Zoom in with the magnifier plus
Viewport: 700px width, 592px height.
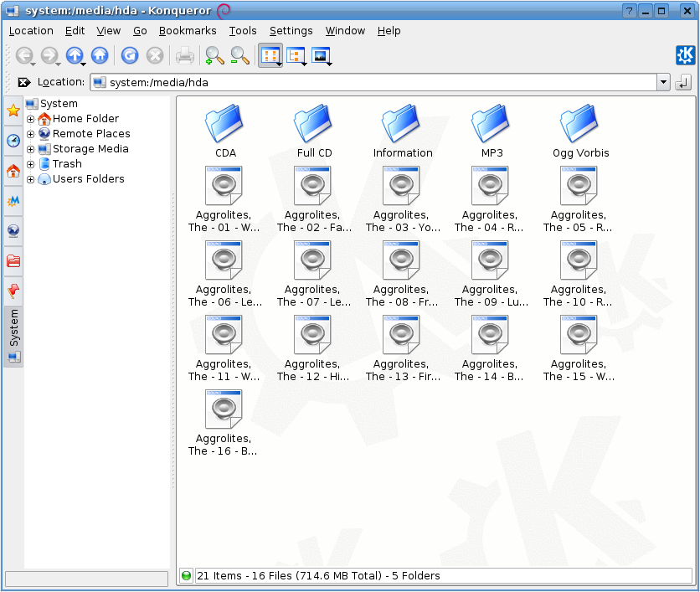pos(214,56)
